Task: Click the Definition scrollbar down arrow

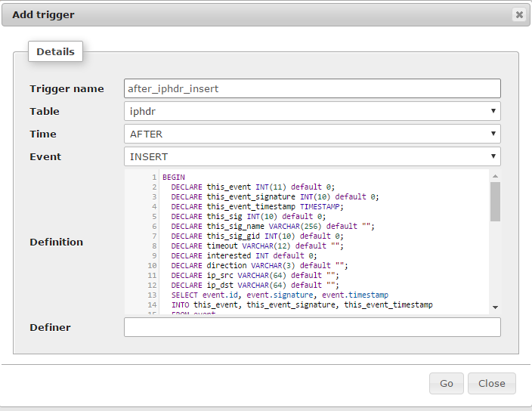Action: click(x=495, y=307)
